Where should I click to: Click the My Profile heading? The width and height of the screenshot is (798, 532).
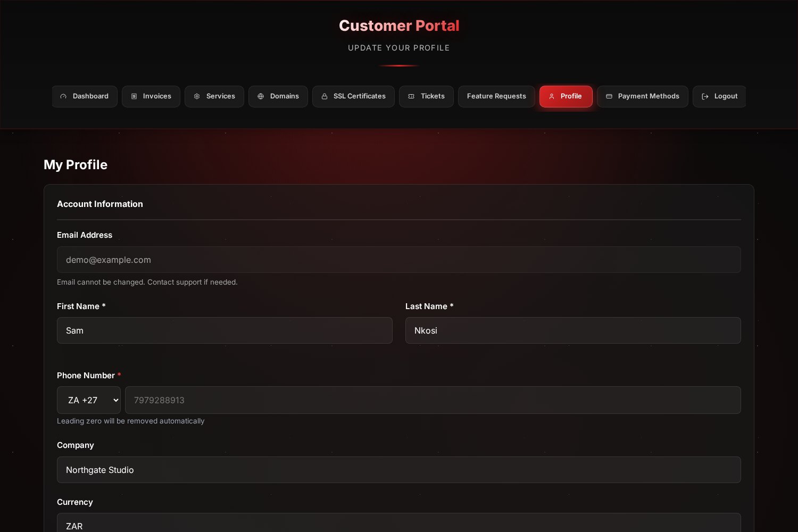76,165
